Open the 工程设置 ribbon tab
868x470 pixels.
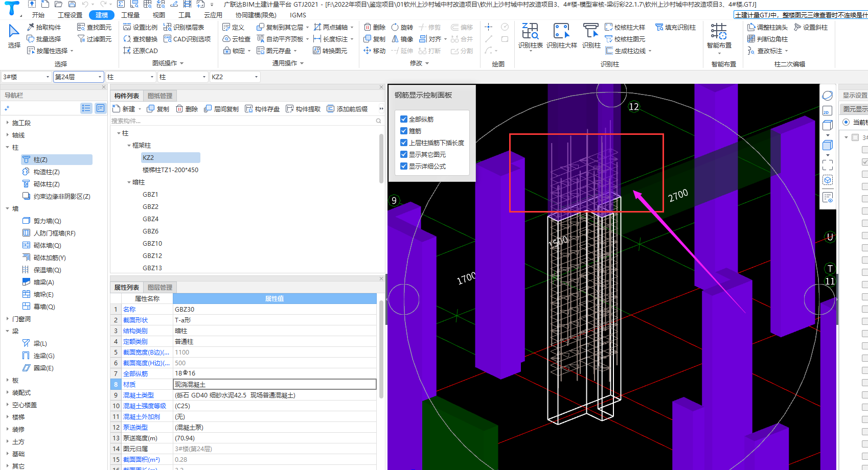70,15
